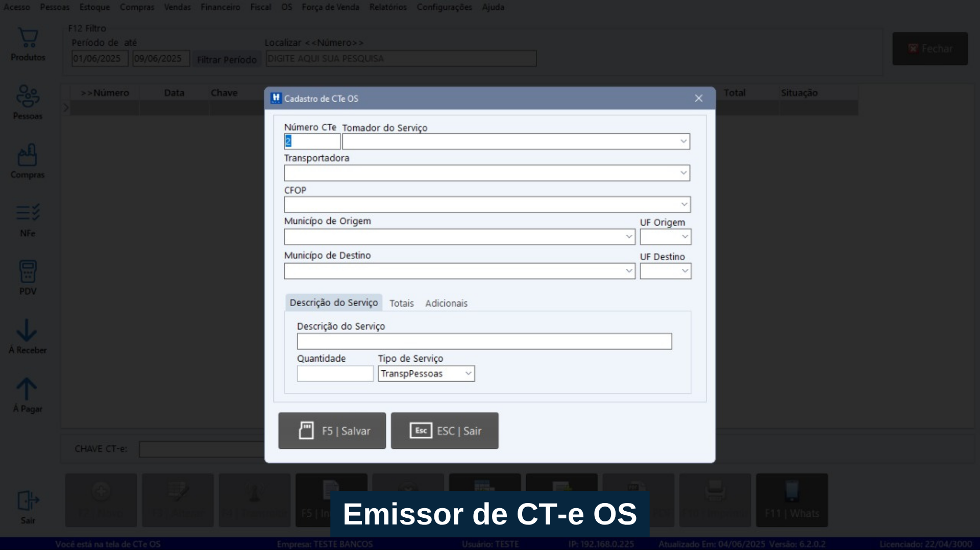The width and height of the screenshot is (980, 551).
Task: Open the À Receber sidebar icon
Action: coord(28,337)
